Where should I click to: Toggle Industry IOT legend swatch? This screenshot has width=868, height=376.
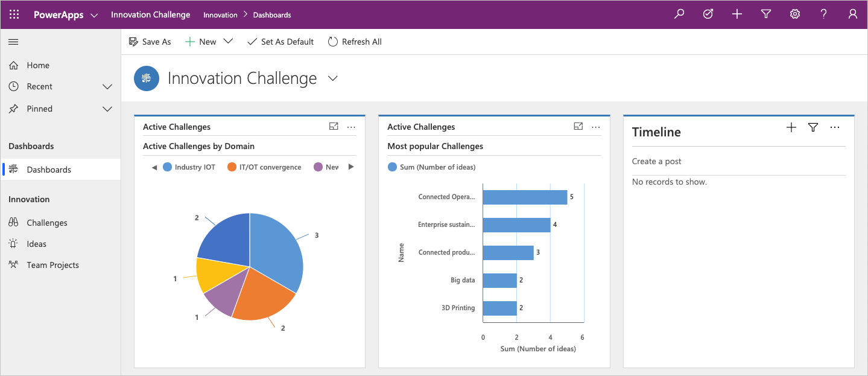(x=167, y=167)
